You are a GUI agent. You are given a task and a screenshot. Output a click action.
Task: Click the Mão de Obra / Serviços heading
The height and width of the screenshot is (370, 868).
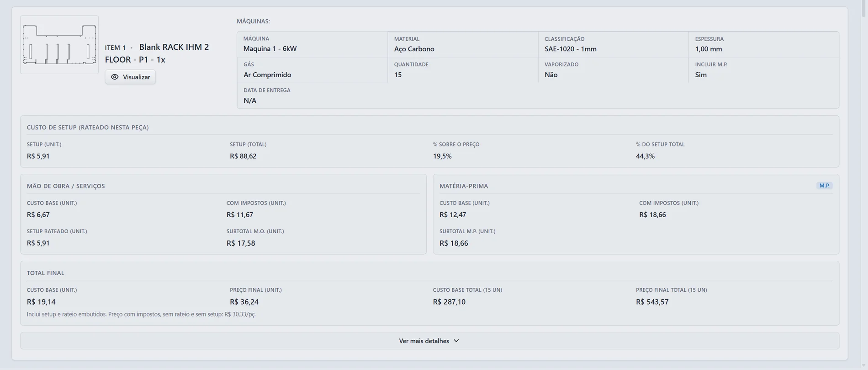(x=66, y=186)
